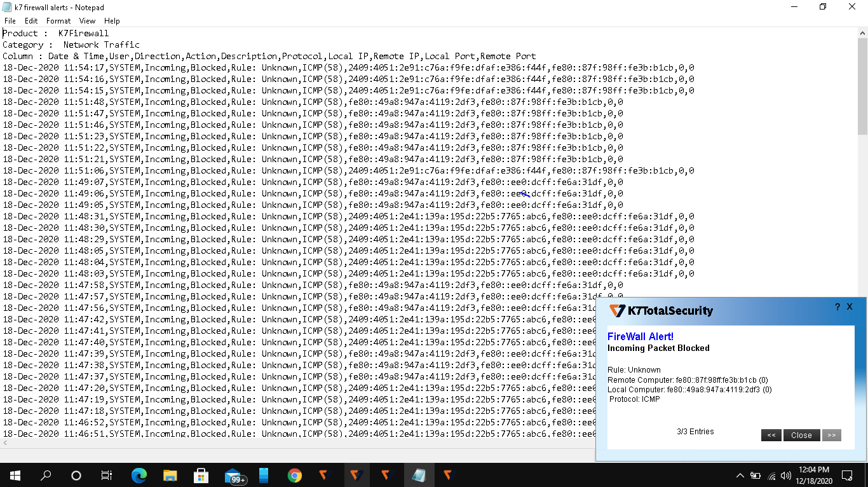The image size is (868, 487).
Task: Launch Microsoft Edge from taskbar
Action: (139, 475)
